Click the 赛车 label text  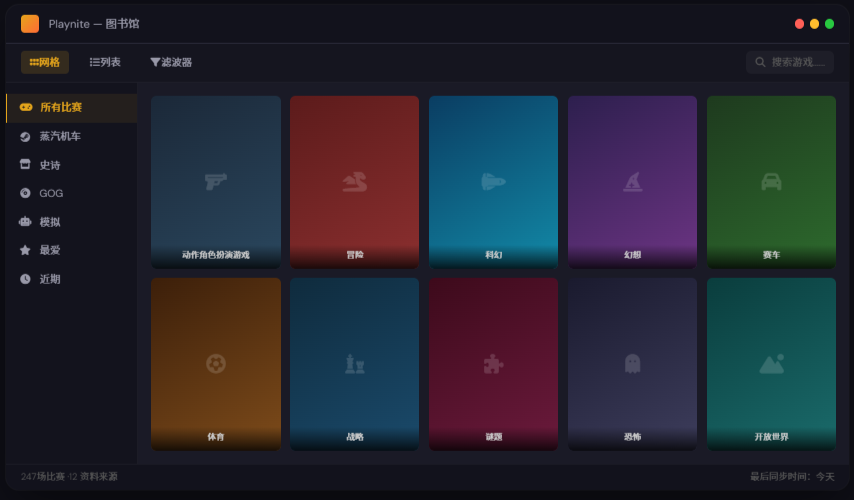771,254
